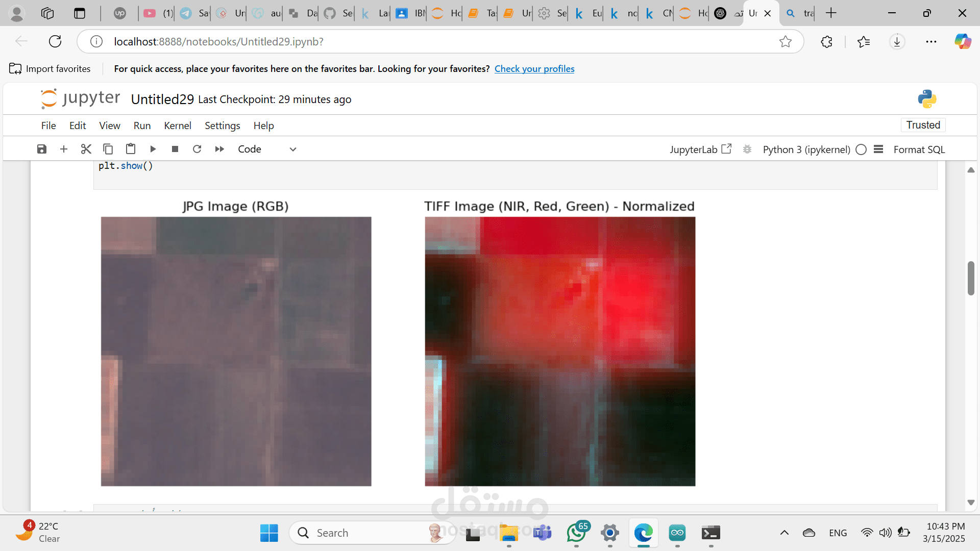Click the taskbar Search box
The image size is (980, 551).
pyautogui.click(x=373, y=533)
